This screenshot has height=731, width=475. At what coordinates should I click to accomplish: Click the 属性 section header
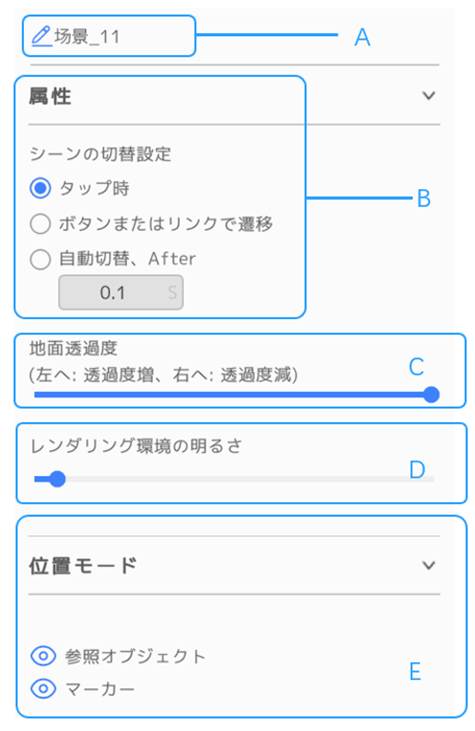(234, 96)
